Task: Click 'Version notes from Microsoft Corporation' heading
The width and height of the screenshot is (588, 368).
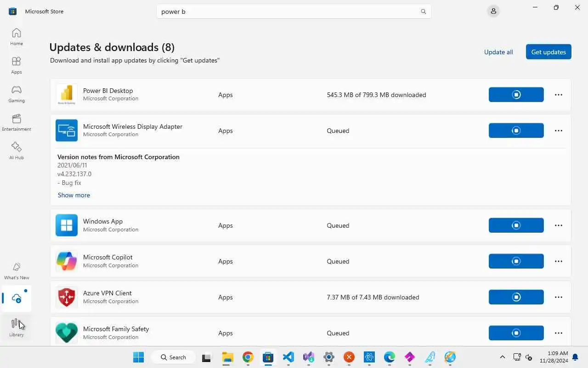Action: [119, 157]
